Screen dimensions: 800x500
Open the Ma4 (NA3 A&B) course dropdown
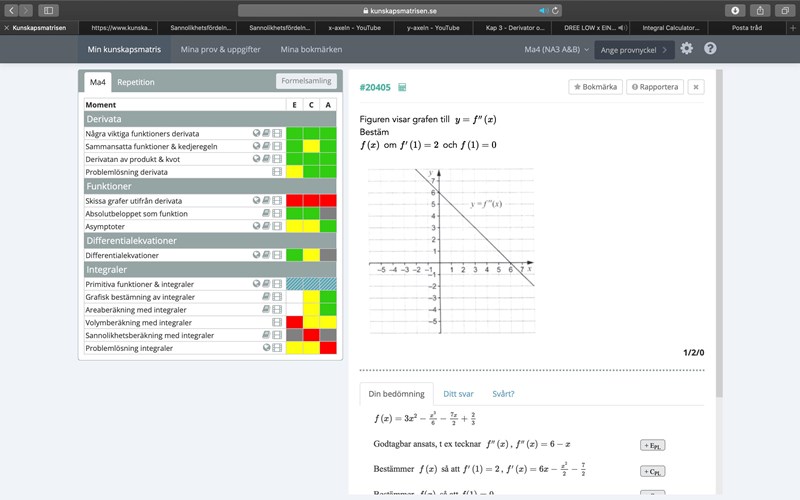pos(555,49)
